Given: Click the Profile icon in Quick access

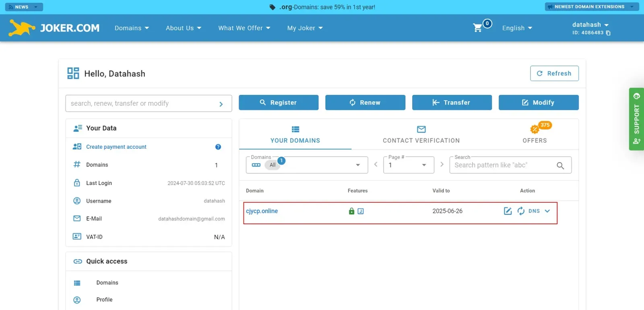Looking at the screenshot, I should click(x=77, y=300).
